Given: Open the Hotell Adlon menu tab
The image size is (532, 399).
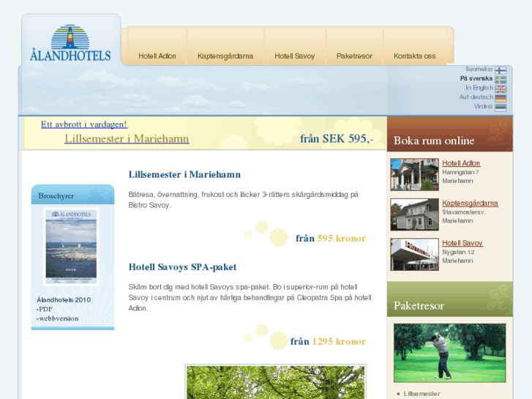Looking at the screenshot, I should pos(157,56).
